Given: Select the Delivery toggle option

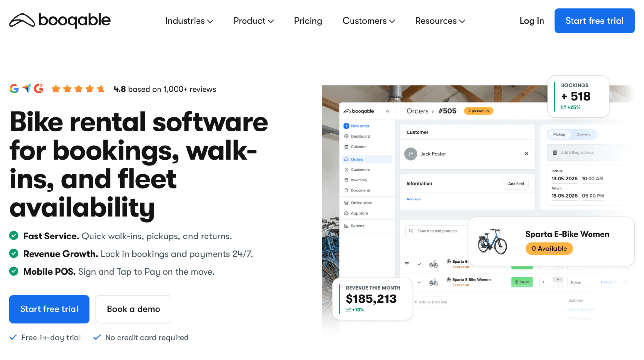Looking at the screenshot, I should (x=583, y=134).
